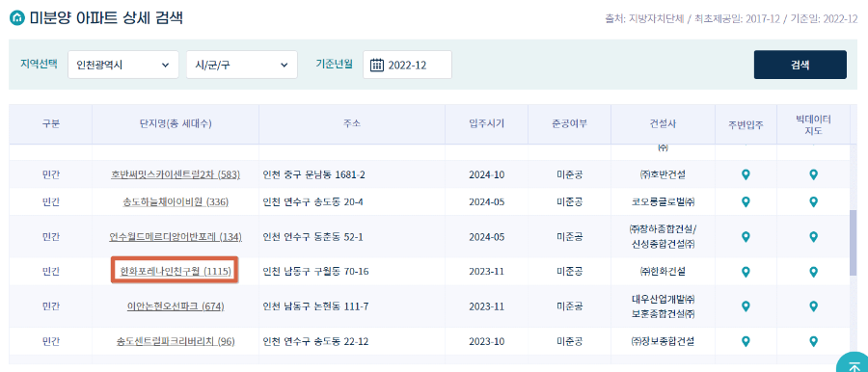Click the 준공여부 column header
The width and height of the screenshot is (868, 372).
click(570, 124)
